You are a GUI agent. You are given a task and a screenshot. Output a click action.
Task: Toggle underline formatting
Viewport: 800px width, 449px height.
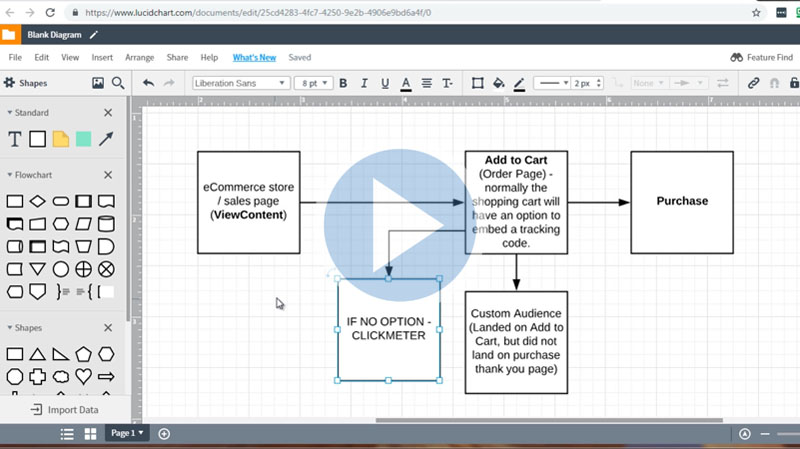pos(384,83)
